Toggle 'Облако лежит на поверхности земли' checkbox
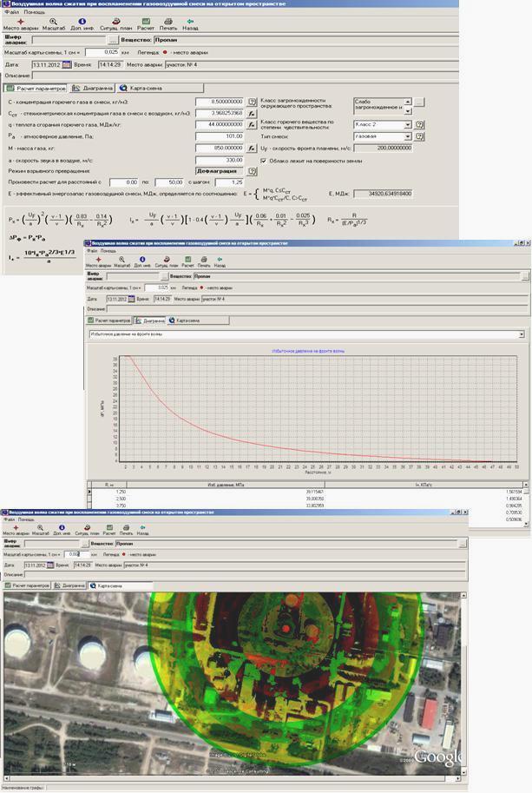Screen dimensions: 532x793 264,161
